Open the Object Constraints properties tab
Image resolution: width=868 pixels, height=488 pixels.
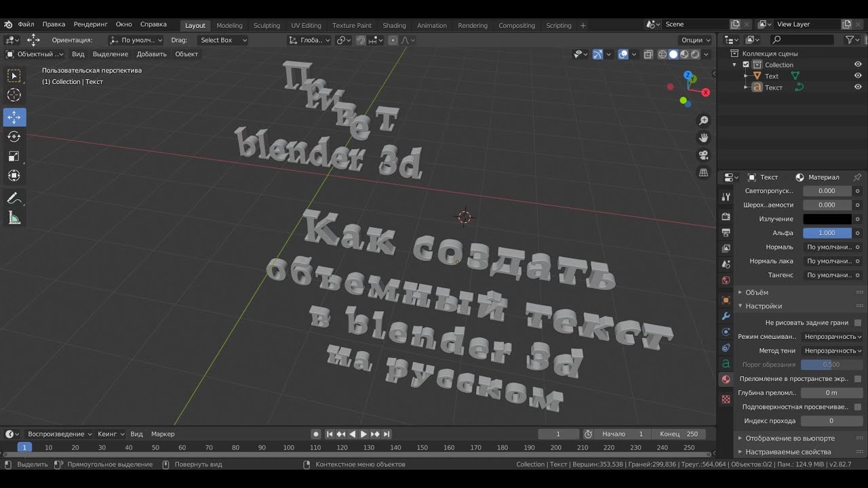click(x=726, y=348)
